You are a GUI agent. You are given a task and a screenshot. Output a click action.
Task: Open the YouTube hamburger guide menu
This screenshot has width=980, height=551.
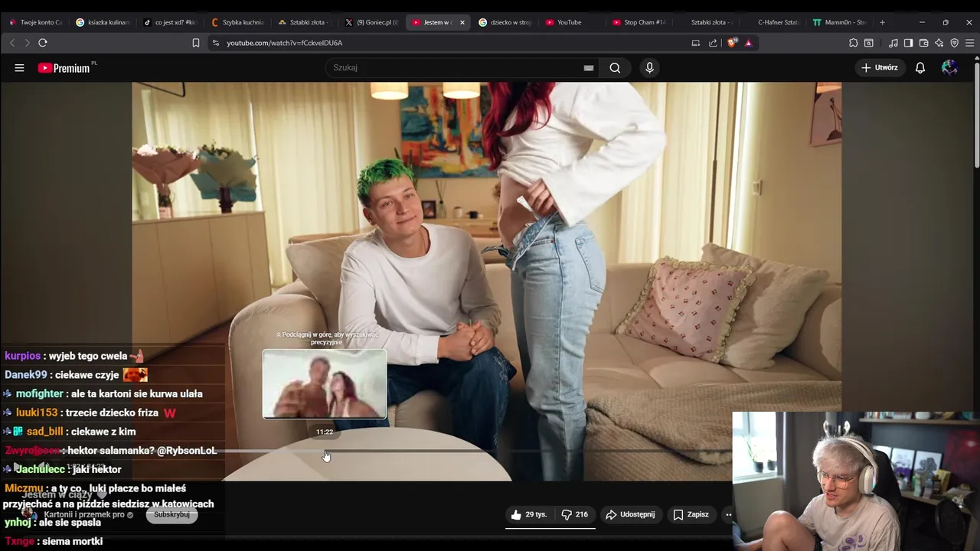pyautogui.click(x=19, y=68)
